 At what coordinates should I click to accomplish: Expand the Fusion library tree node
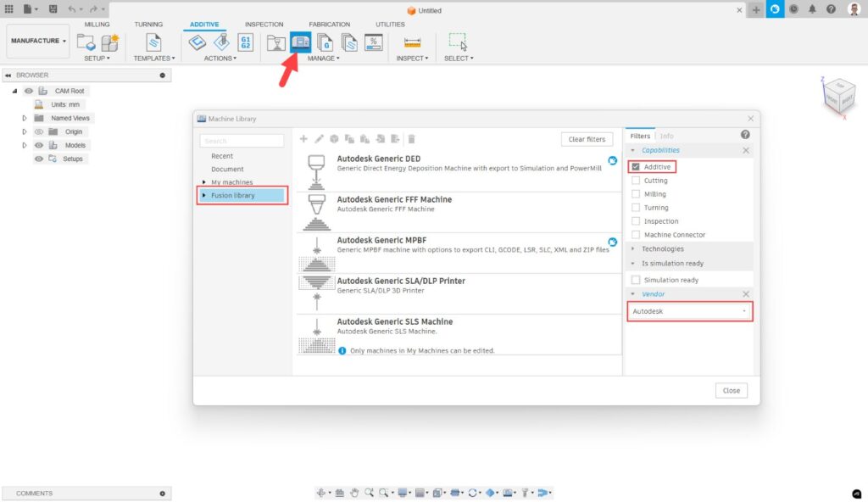pos(204,196)
